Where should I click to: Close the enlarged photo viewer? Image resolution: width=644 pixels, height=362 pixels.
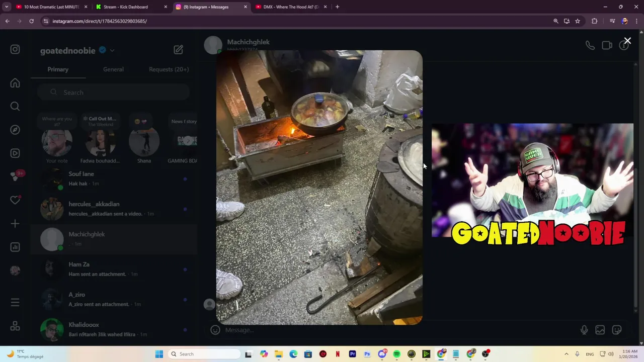(x=627, y=41)
